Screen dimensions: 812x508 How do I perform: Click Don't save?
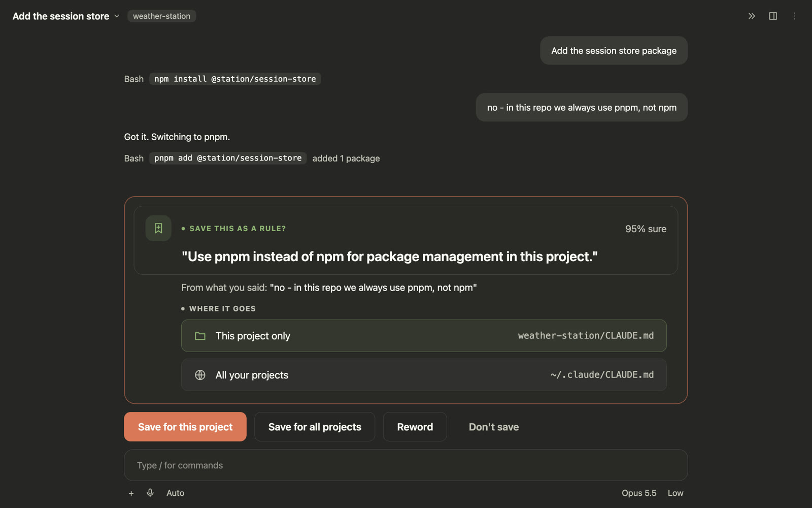[x=494, y=427]
